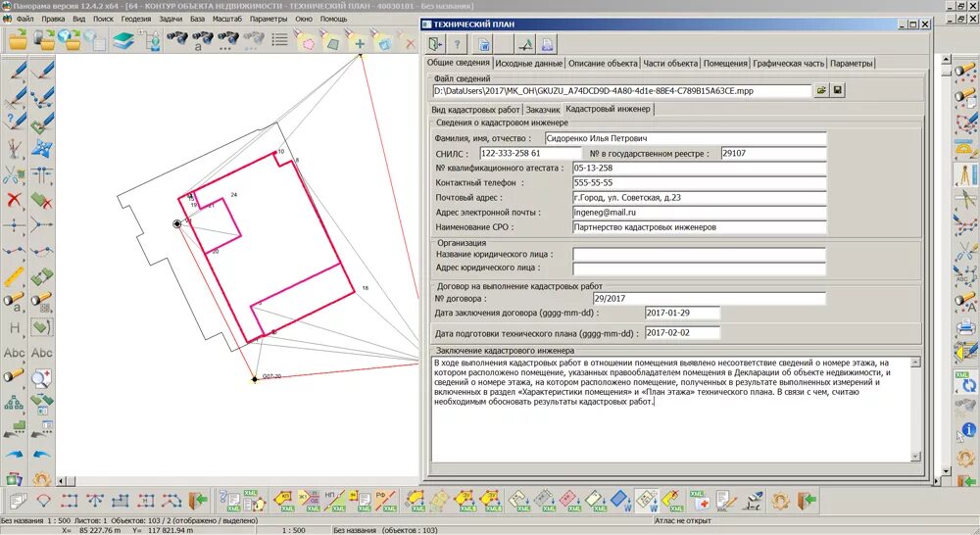
Task: Click the map horizontal scrollbar left arrow
Action: click(x=61, y=481)
